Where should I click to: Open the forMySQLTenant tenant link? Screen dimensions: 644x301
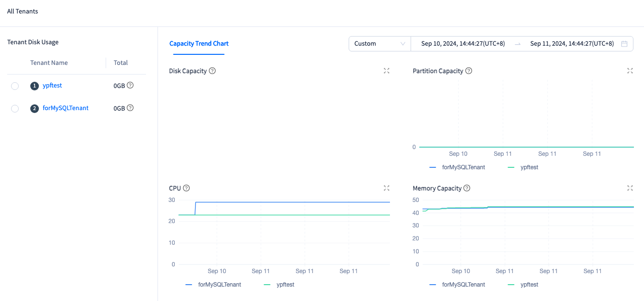pos(65,108)
